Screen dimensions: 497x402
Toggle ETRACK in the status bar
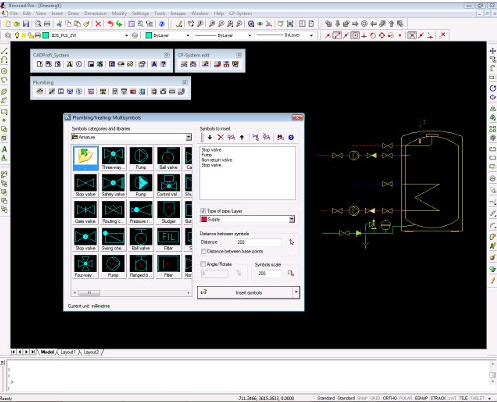coord(438,398)
